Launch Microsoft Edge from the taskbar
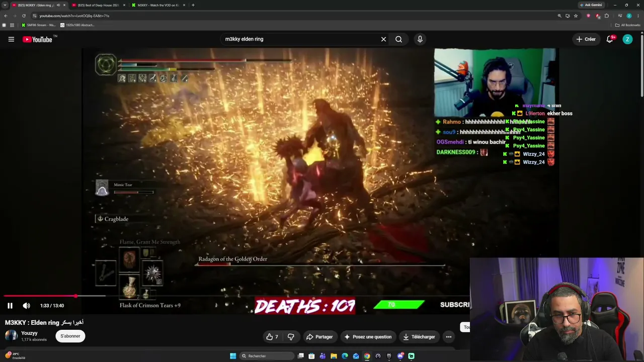This screenshot has width=644, height=362. (345, 356)
